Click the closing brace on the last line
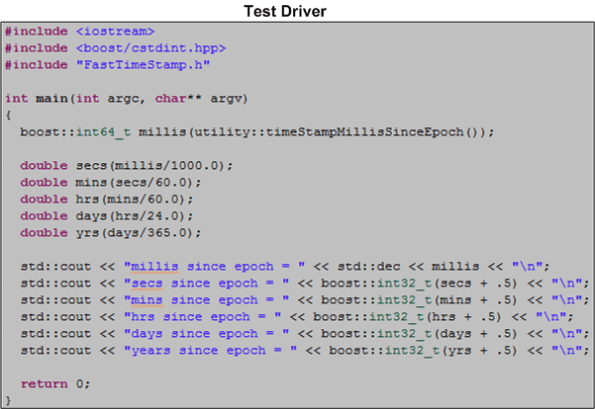Image resolution: width=595 pixels, height=409 pixels. [x=8, y=400]
